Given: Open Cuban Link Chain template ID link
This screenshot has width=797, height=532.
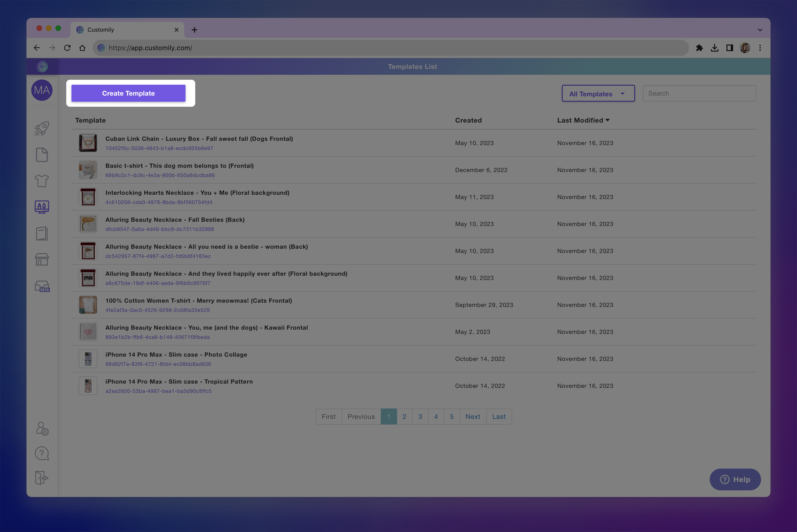Looking at the screenshot, I should coord(159,148).
